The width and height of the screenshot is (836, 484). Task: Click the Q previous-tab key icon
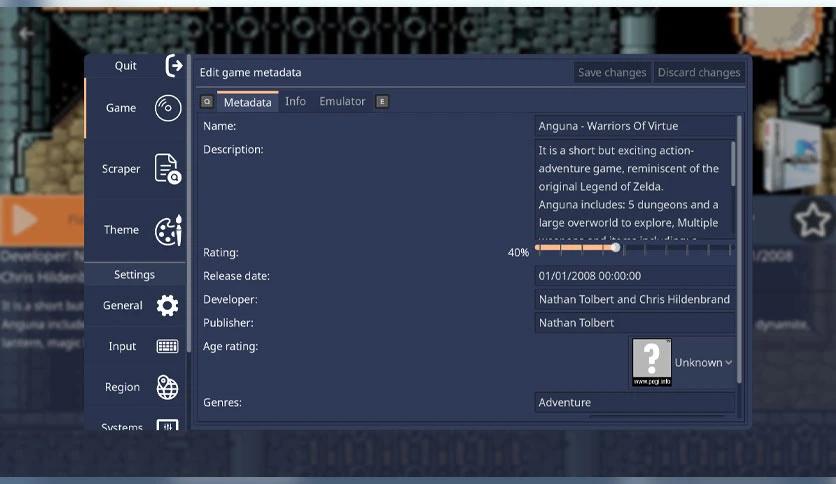207,101
